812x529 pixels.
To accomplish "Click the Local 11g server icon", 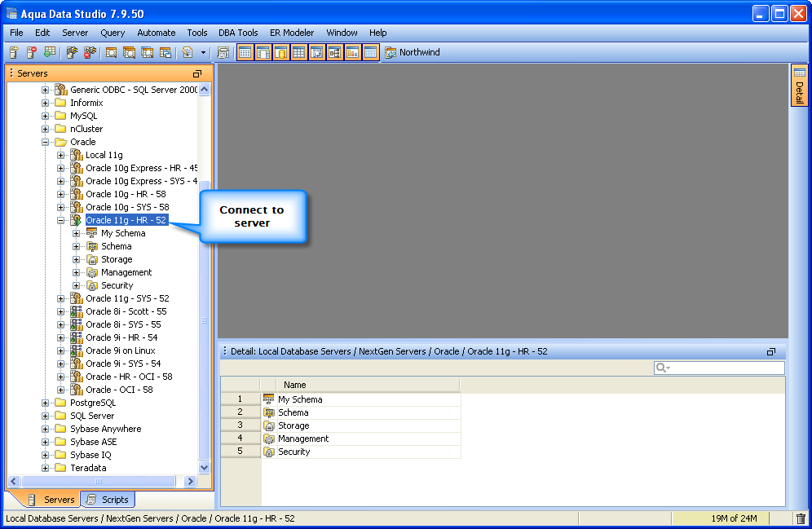I will 76,155.
